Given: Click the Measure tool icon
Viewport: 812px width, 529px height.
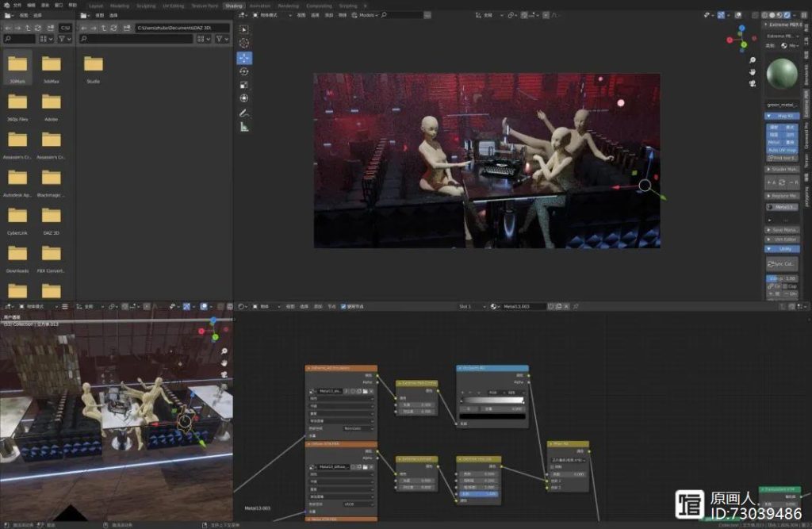Looking at the screenshot, I should click(x=244, y=126).
